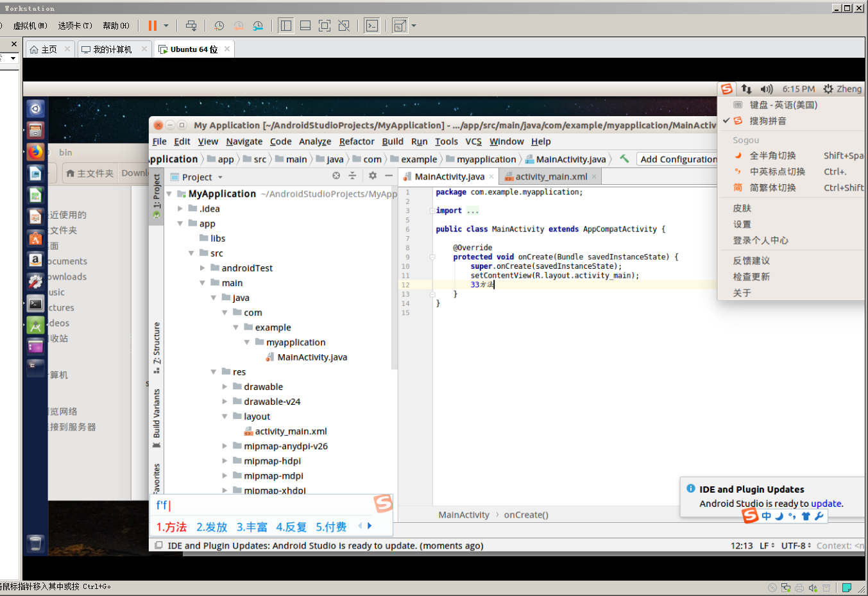This screenshot has height=596, width=868.
Task: Open the Refactor menu
Action: [x=357, y=141]
